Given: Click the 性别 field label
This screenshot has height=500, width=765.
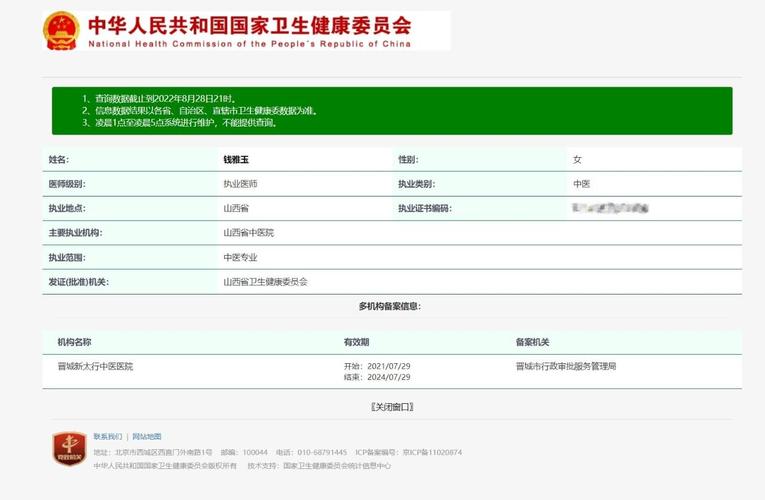Looking at the screenshot, I should [408, 160].
